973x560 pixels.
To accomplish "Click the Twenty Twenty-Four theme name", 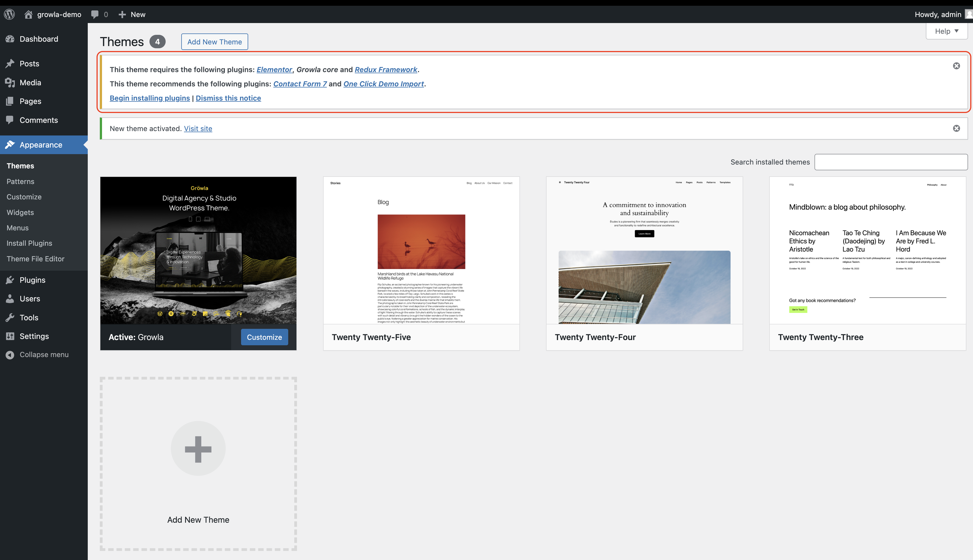I will [595, 337].
